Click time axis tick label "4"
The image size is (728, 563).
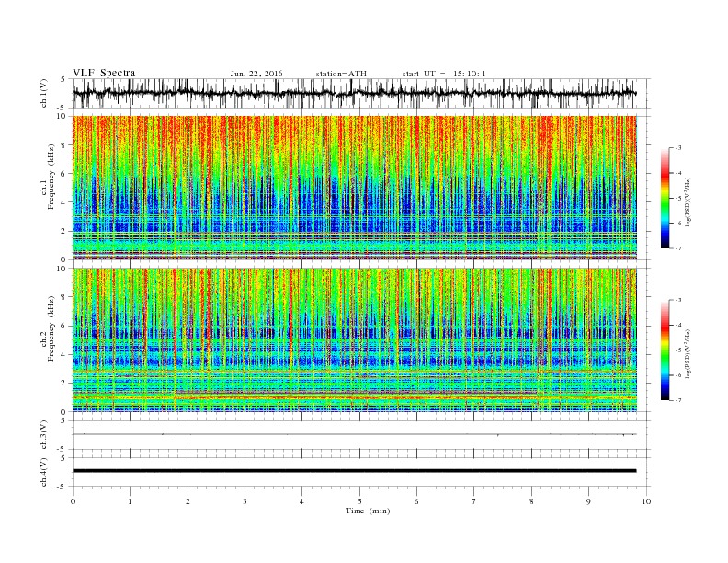301,501
